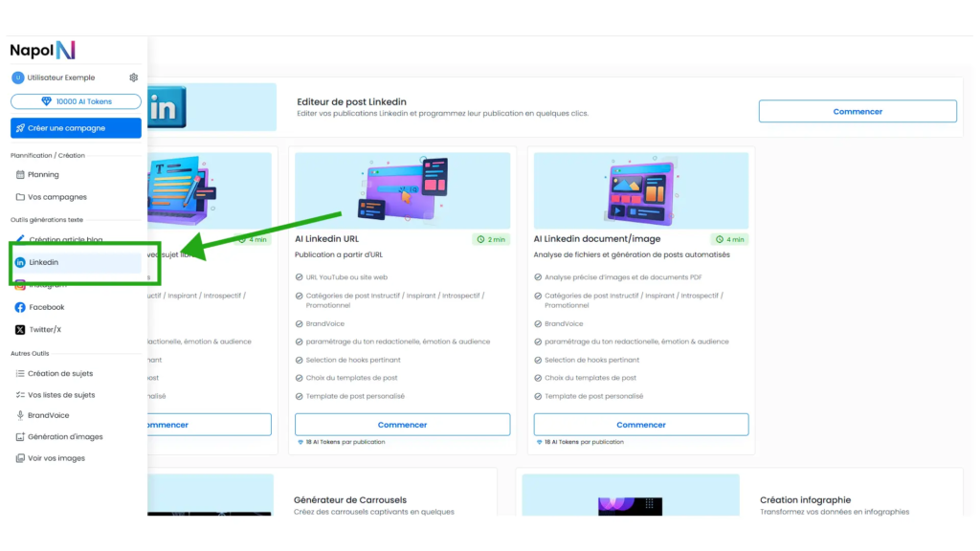Click "Analyse de fichiers et génération de posts automatisés"
The image size is (980, 551).
(632, 254)
